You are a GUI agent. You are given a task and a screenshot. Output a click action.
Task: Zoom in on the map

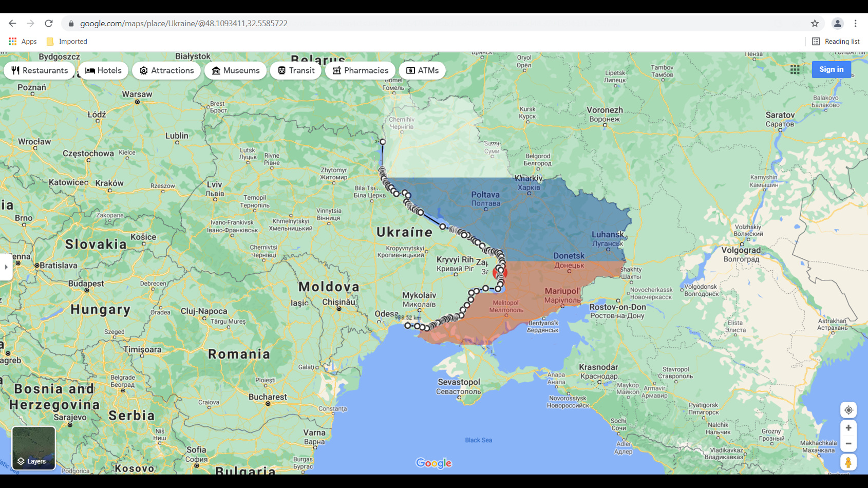click(x=848, y=428)
